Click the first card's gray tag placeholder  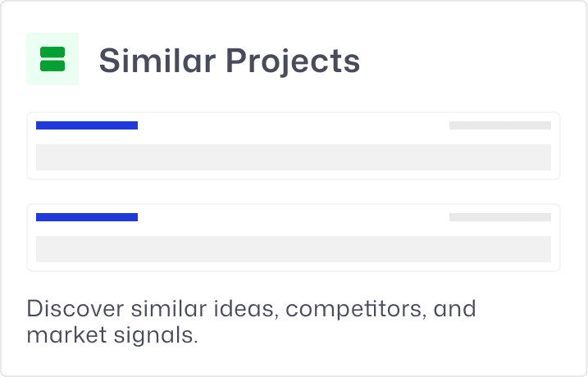(x=499, y=125)
